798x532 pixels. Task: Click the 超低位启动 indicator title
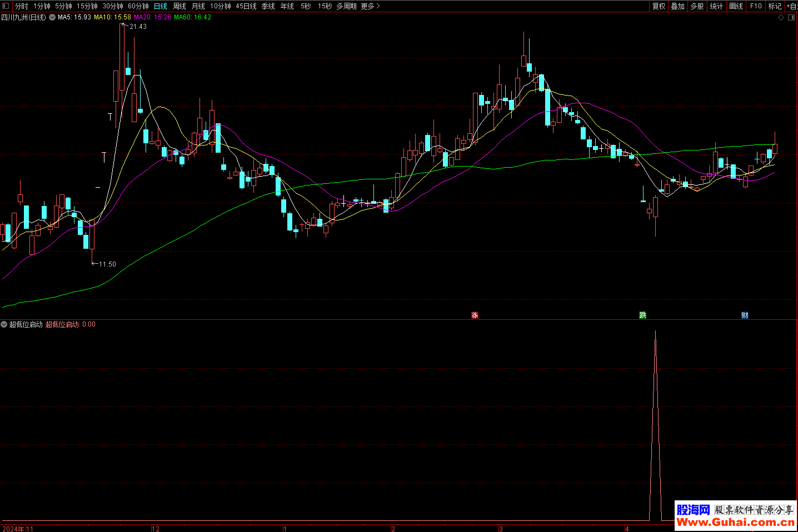(x=26, y=324)
